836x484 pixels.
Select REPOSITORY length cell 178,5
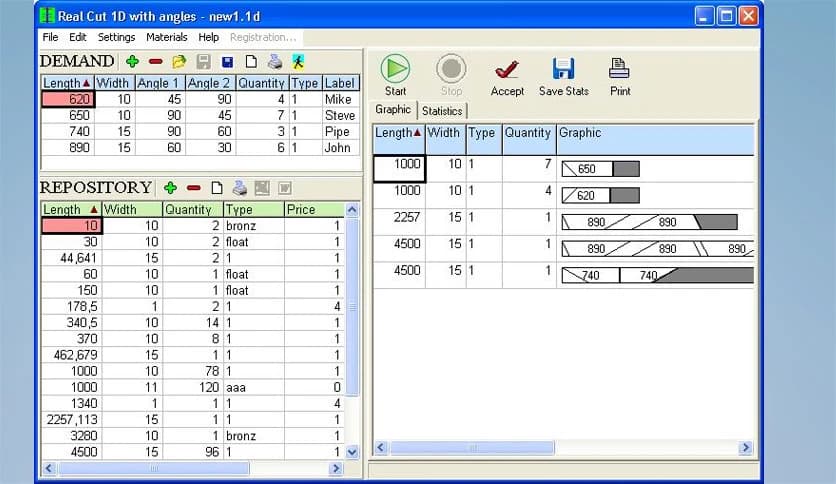click(71, 306)
